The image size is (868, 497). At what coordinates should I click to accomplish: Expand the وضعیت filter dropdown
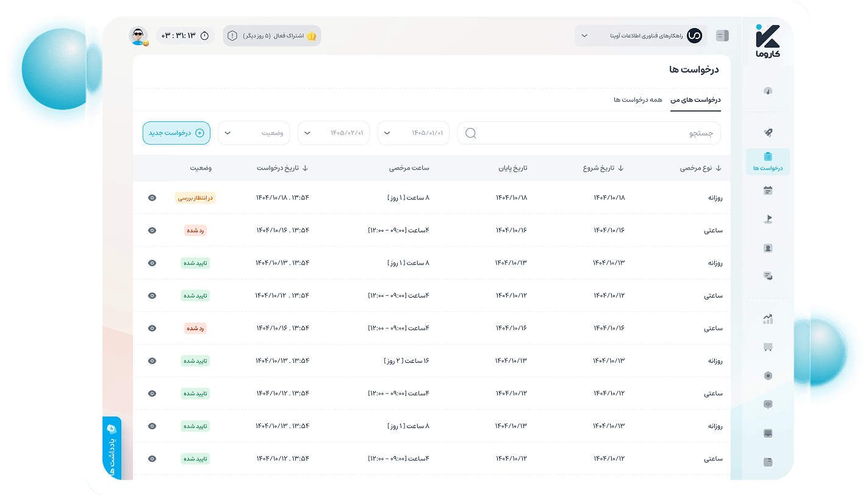tap(254, 133)
